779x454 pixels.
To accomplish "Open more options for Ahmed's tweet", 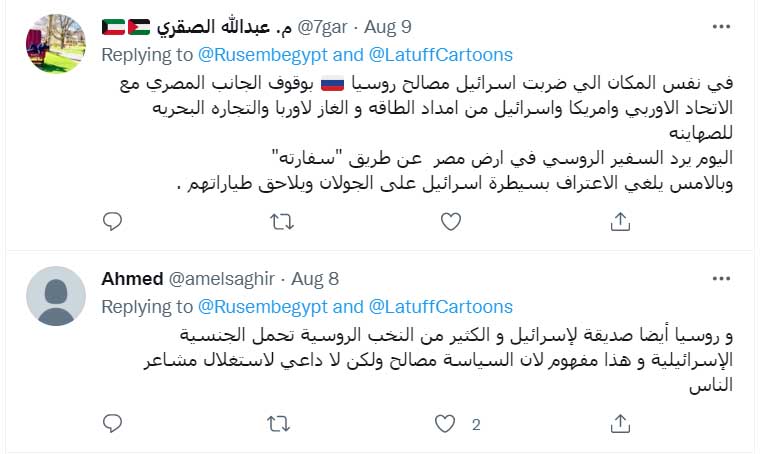I will [721, 279].
